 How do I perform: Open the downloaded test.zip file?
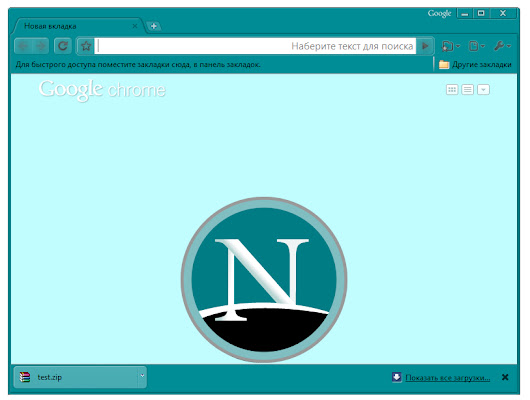(76, 377)
